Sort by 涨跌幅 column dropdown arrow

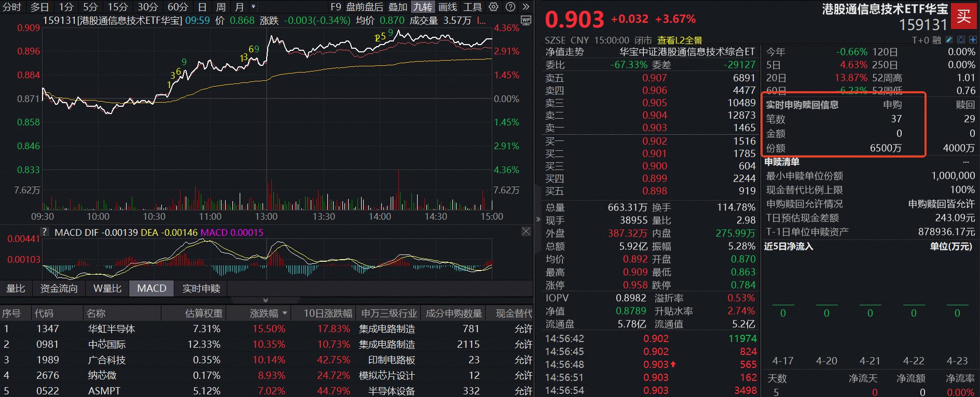tap(285, 314)
